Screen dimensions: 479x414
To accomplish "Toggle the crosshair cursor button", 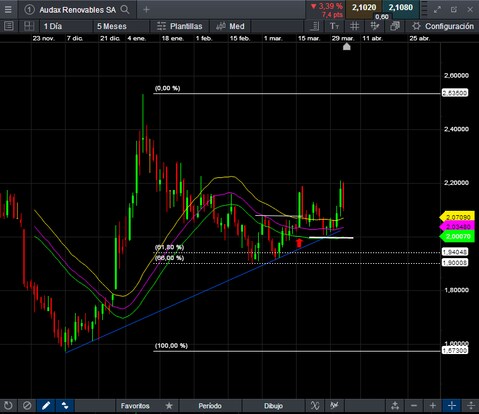I will 452,406.
